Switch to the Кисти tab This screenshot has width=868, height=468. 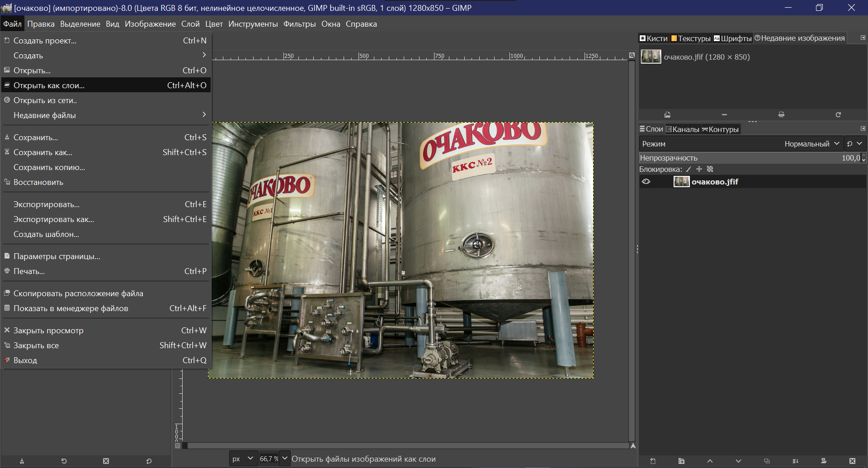(654, 38)
